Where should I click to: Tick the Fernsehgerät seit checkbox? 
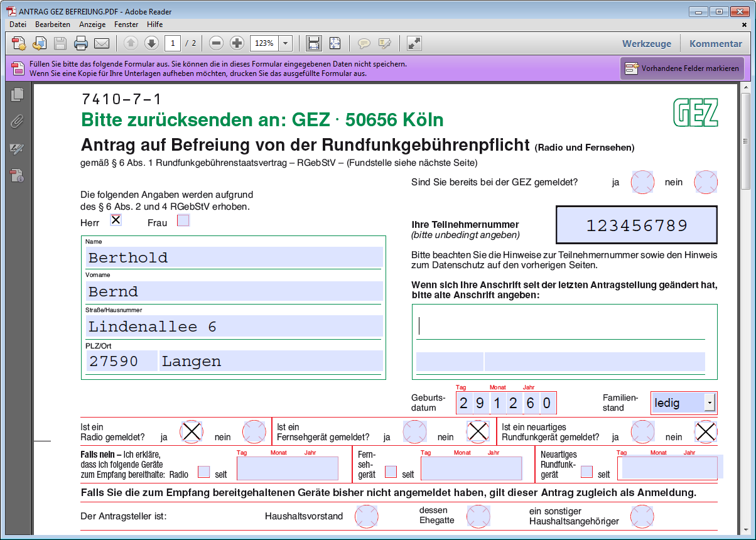point(391,472)
